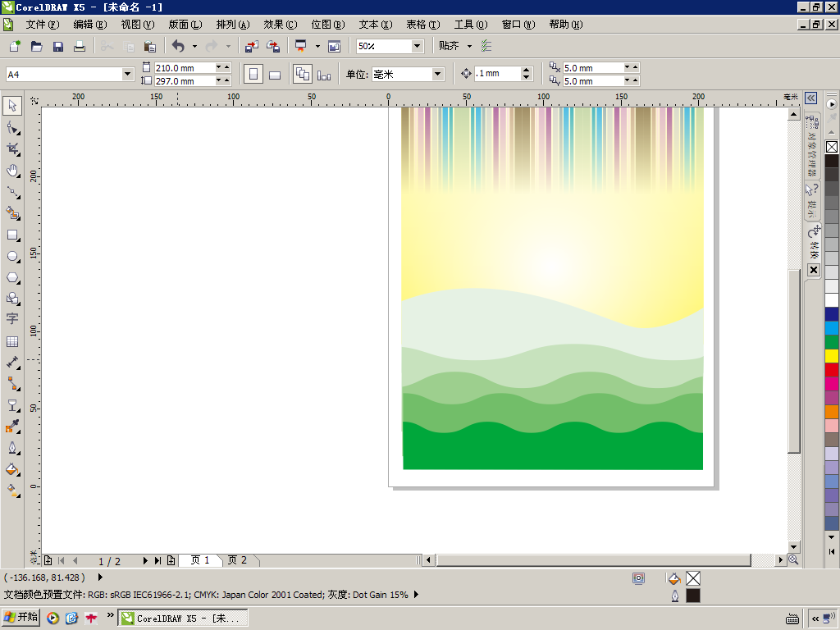Open the 编辑 menu
The image size is (840, 630).
pos(90,25)
